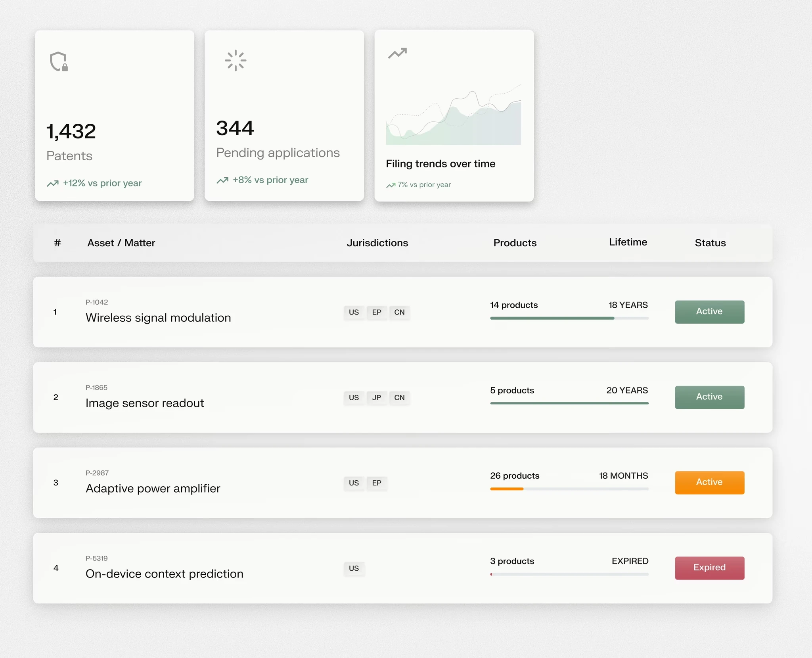Image resolution: width=812 pixels, height=658 pixels.
Task: Click the P-1865 matter ID
Action: [96, 388]
